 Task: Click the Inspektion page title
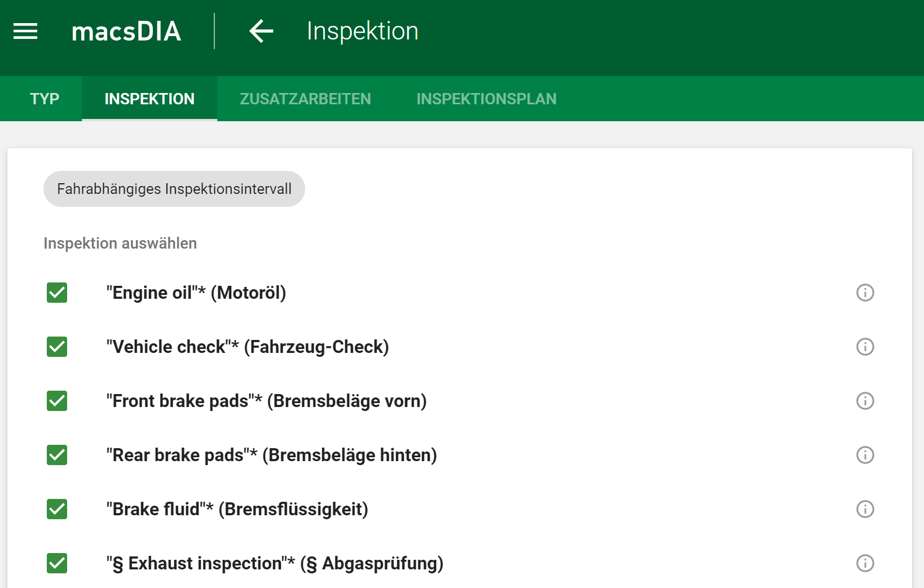363,31
